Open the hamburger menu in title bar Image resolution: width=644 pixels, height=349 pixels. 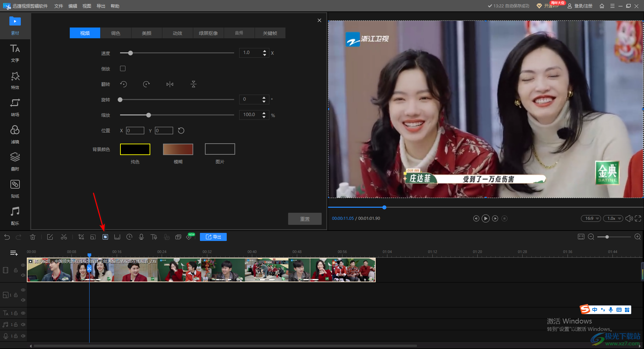click(612, 6)
